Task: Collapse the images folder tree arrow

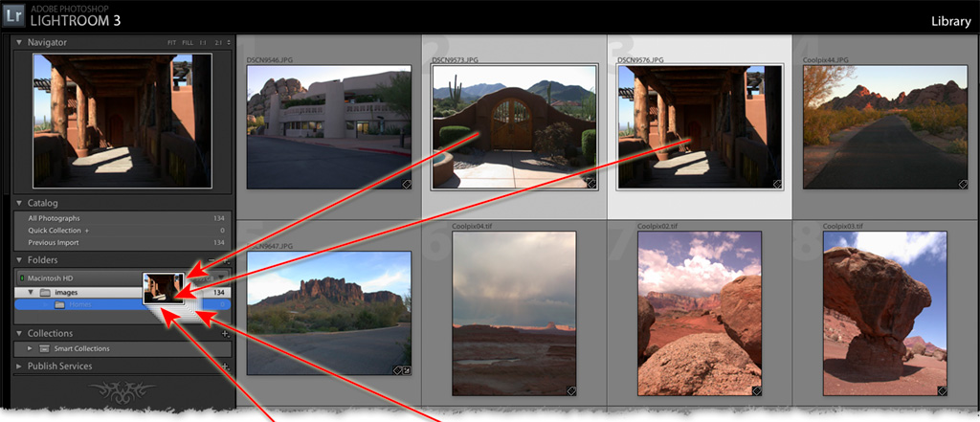Action: pos(30,293)
